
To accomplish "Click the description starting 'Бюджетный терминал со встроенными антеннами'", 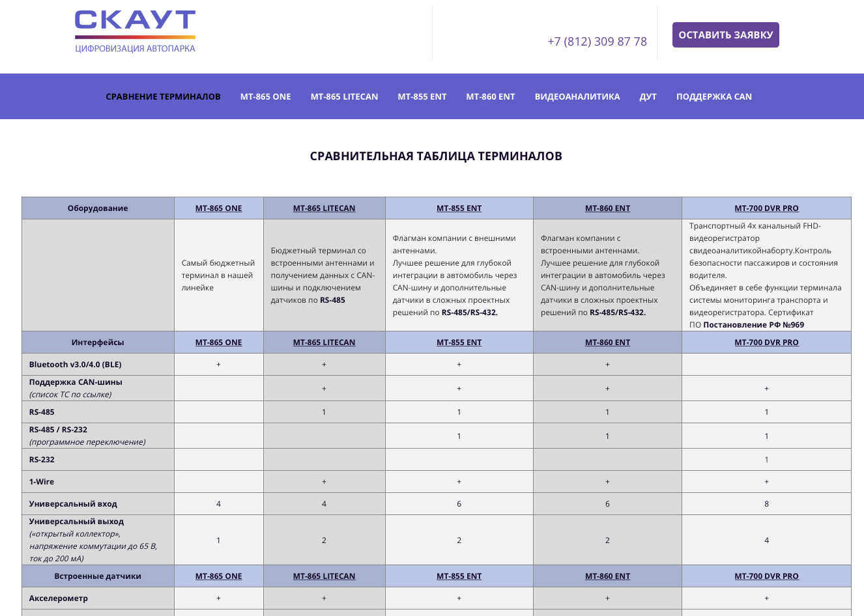I will [x=324, y=275].
